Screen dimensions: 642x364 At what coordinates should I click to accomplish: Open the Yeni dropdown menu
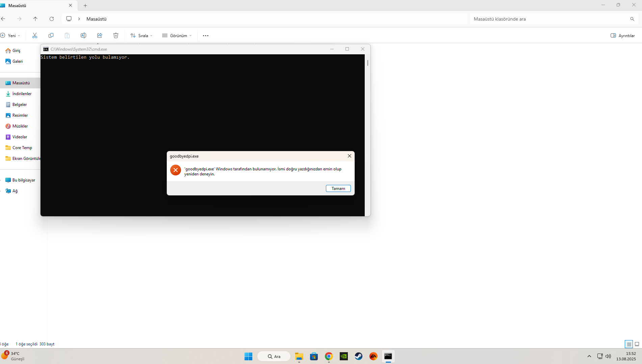tap(10, 35)
